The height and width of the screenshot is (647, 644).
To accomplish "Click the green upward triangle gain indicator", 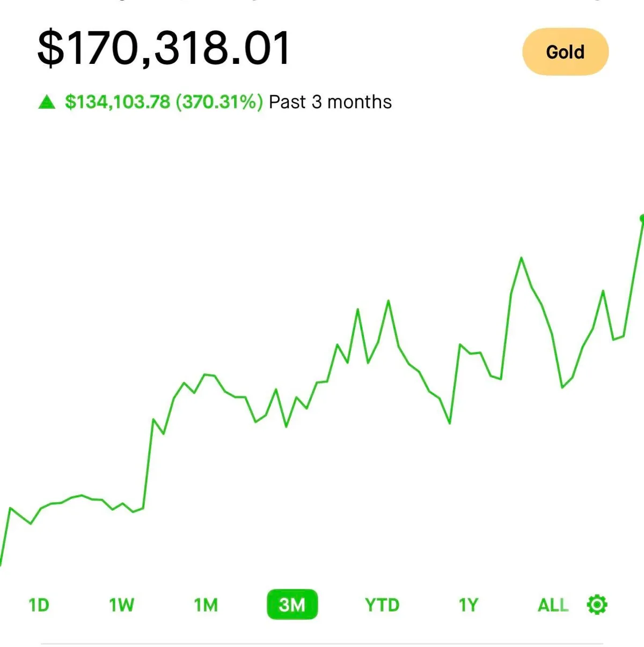I will tap(47, 102).
